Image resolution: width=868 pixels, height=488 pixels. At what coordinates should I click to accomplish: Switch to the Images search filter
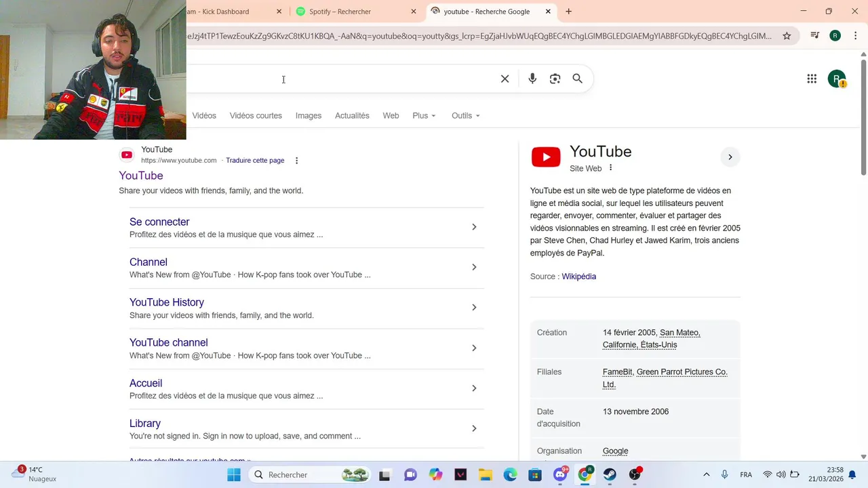tap(309, 115)
